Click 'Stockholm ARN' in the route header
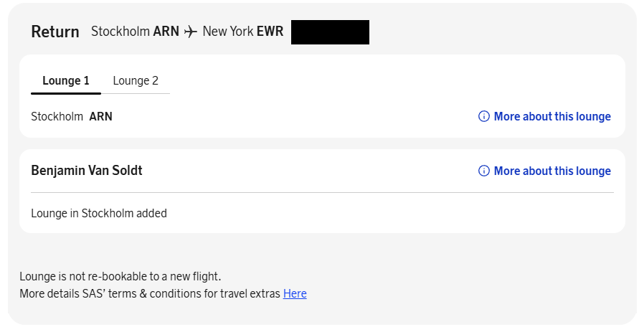Screen dimensions: 644x327 [x=135, y=32]
